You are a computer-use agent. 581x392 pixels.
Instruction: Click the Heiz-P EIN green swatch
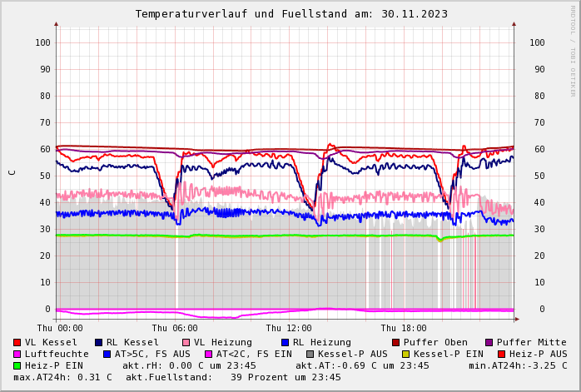pos(17,365)
